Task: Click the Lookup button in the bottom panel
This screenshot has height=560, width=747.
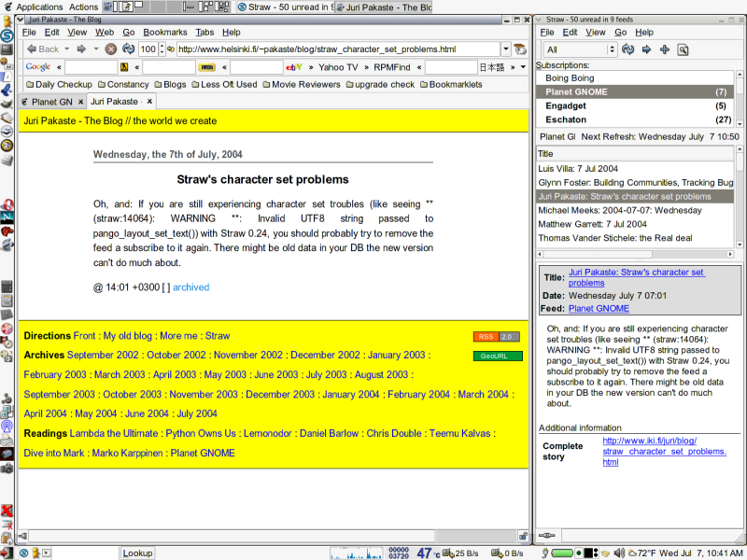Action: tap(137, 553)
